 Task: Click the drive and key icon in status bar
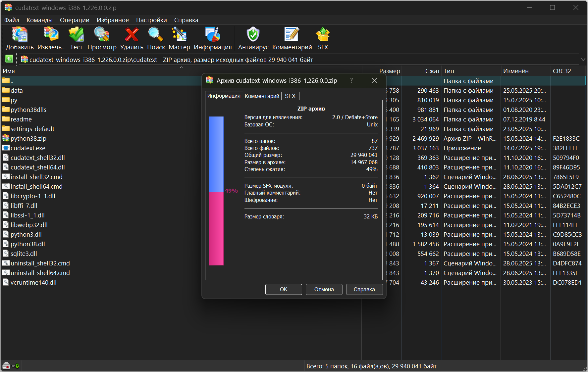[x=11, y=366]
